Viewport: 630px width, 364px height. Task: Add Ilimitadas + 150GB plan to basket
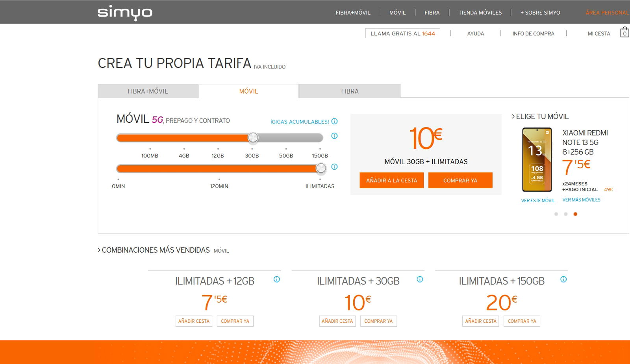pyautogui.click(x=481, y=321)
